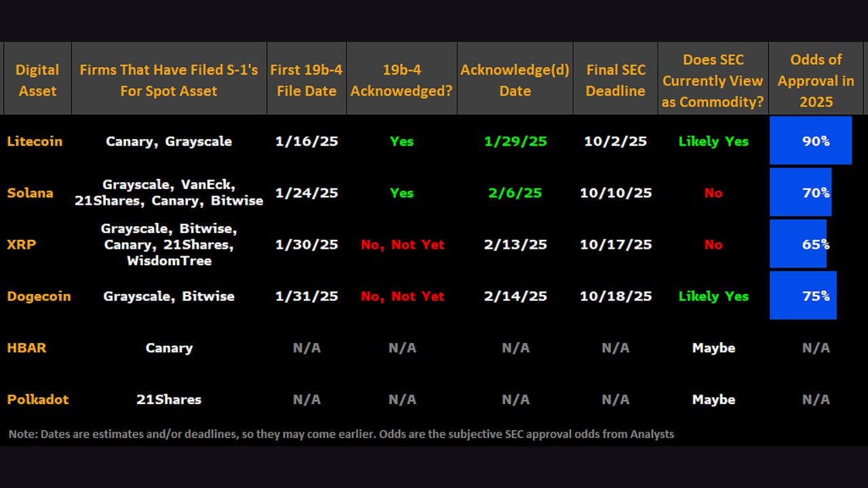This screenshot has height=488, width=868.
Task: Click the XRP asset name
Action: tap(21, 244)
